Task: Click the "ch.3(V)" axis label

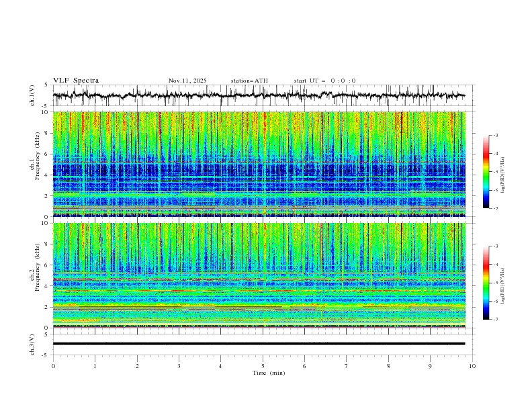Action: click(x=32, y=345)
